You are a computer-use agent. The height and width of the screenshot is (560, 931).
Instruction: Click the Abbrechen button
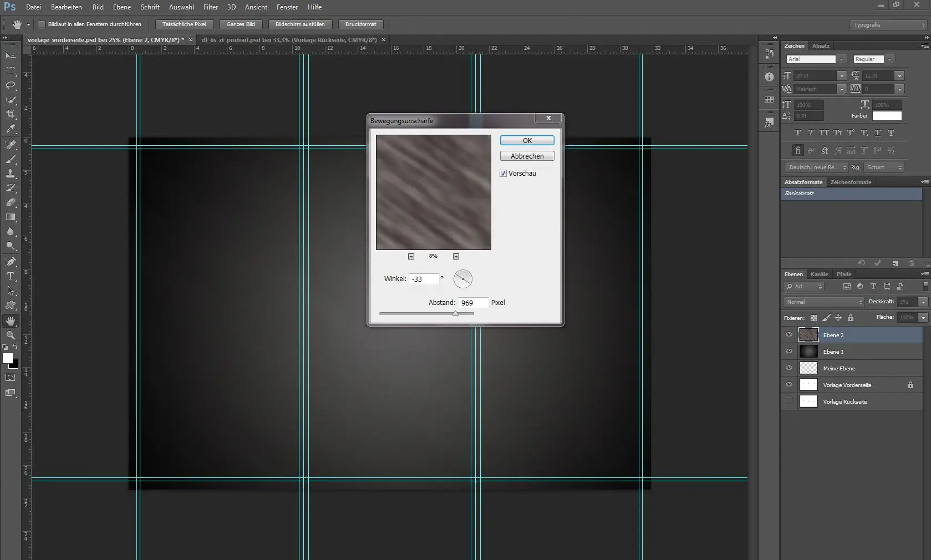(527, 156)
